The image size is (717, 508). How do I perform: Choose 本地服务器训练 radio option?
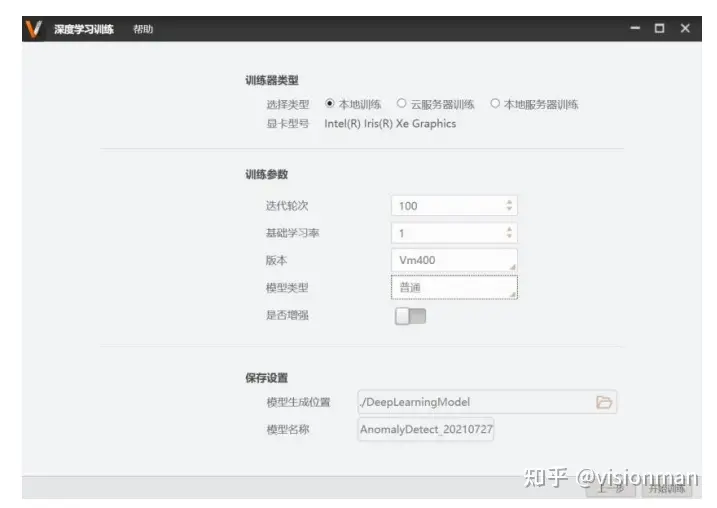(495, 103)
